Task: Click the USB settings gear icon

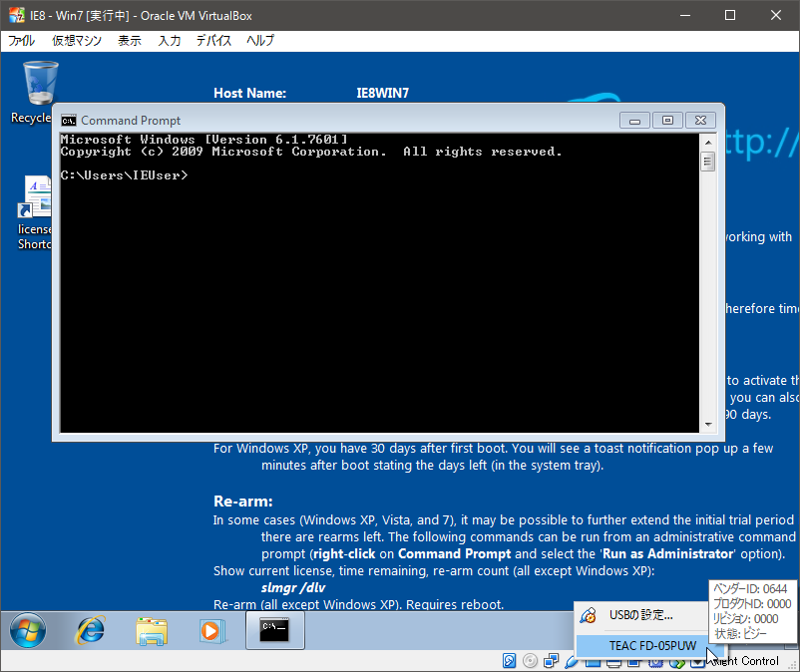Action: click(x=589, y=615)
